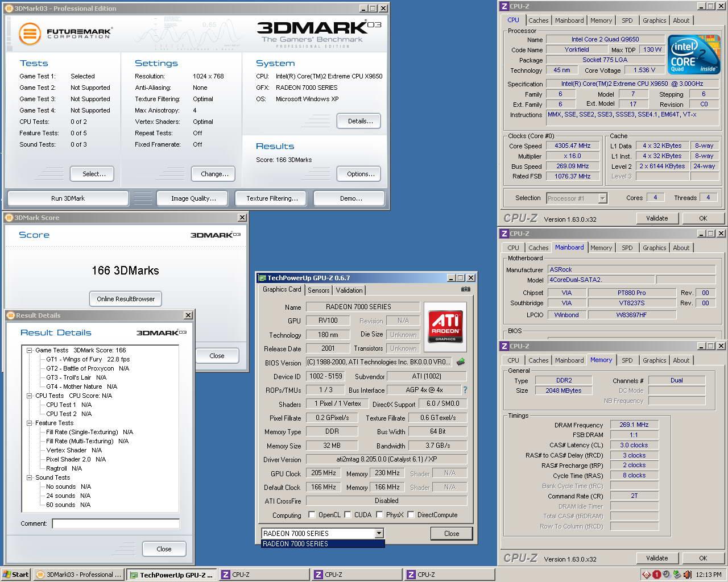Choose RADEON 7000 SERIES from dropdown list
This screenshot has width=728, height=582.
click(322, 544)
